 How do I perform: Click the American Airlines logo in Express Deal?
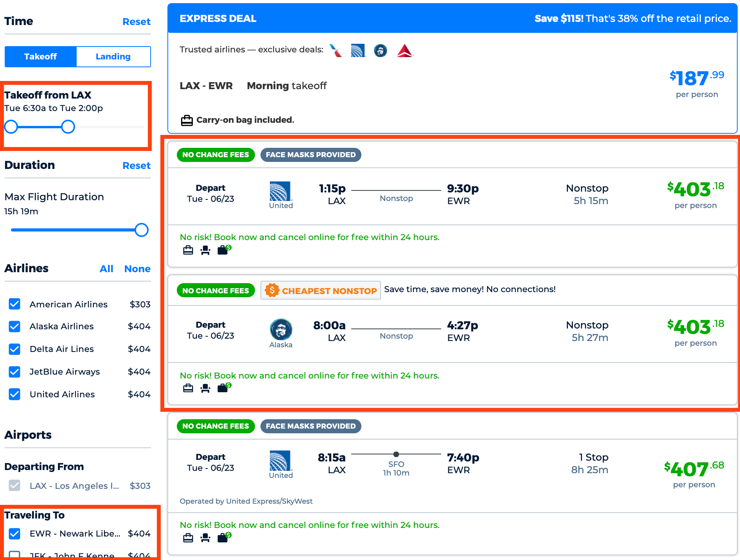pyautogui.click(x=336, y=50)
